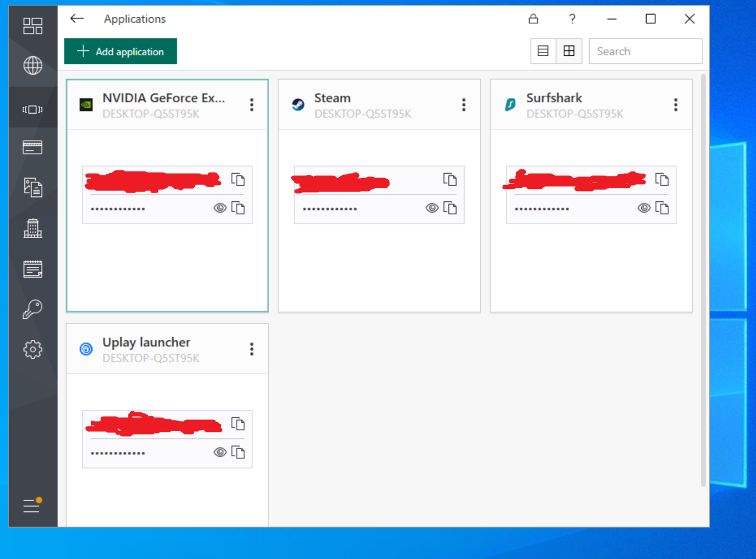Image resolution: width=756 pixels, height=559 pixels.
Task: Lock the vault with padlock icon
Action: (533, 19)
